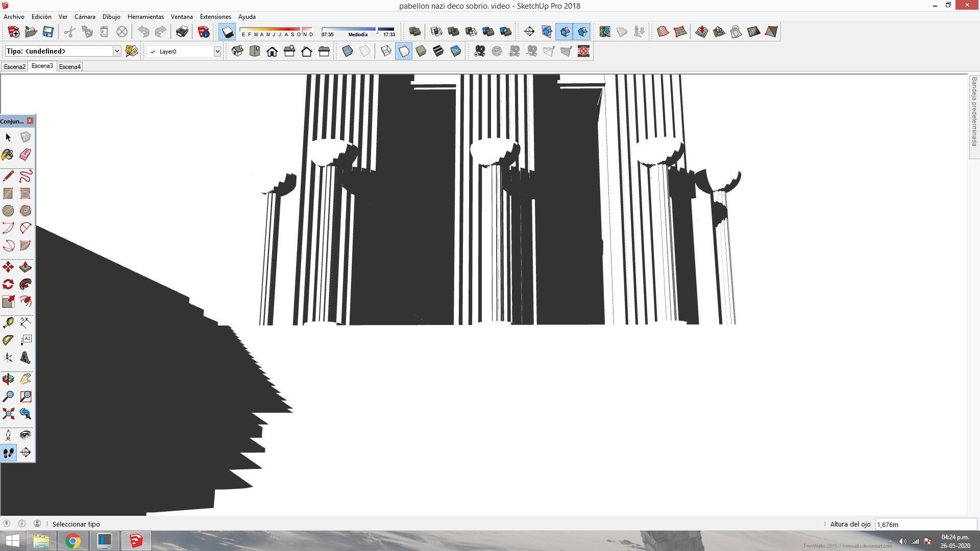Select the Rotate tool
Viewport: 980px width, 551px height.
click(8, 285)
